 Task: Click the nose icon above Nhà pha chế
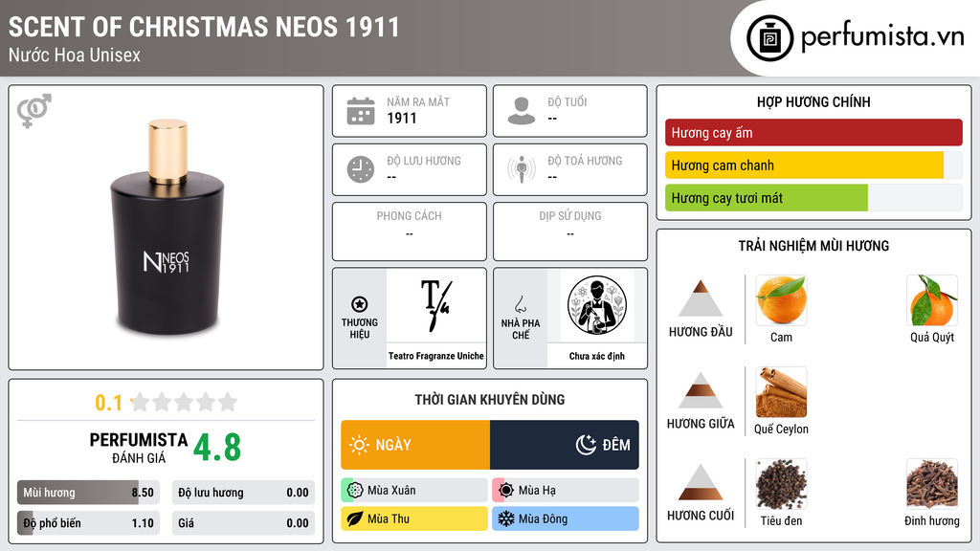coord(520,304)
